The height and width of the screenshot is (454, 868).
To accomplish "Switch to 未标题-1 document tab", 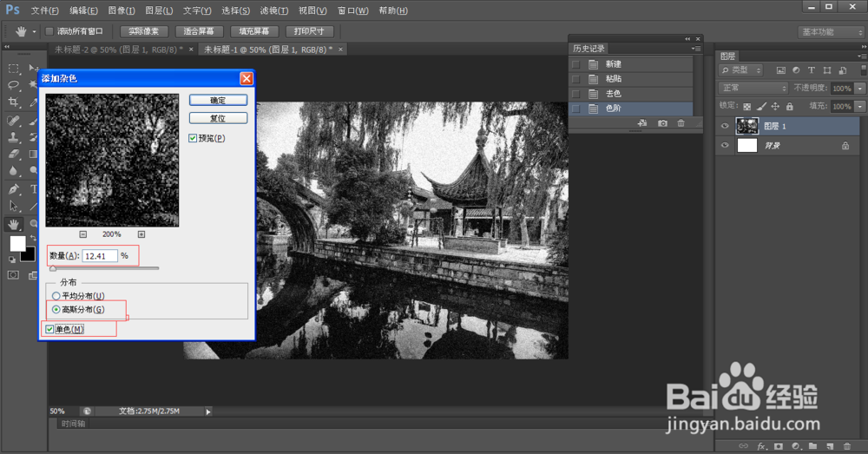I will [268, 49].
